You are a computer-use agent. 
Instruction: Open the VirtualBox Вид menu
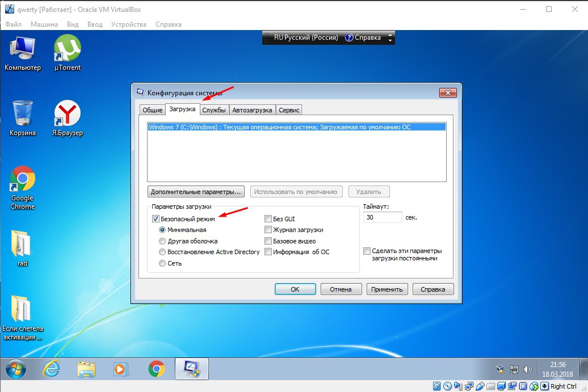tap(73, 24)
